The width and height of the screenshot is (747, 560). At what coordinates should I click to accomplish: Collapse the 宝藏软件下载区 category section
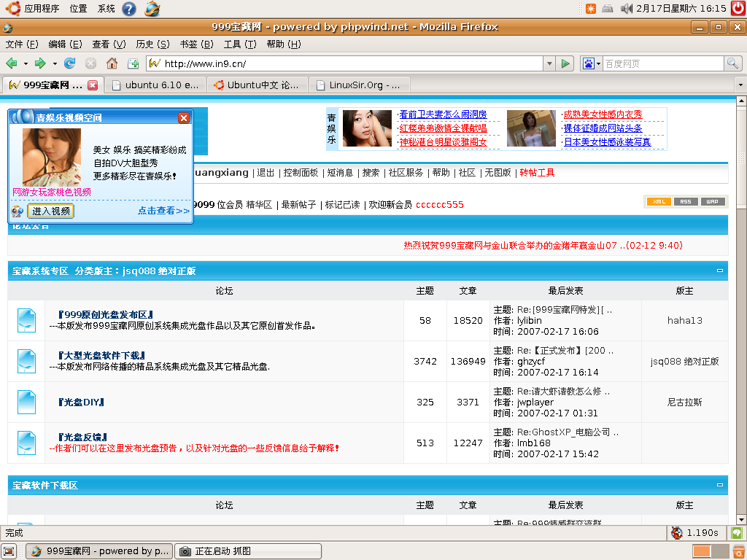tap(720, 485)
